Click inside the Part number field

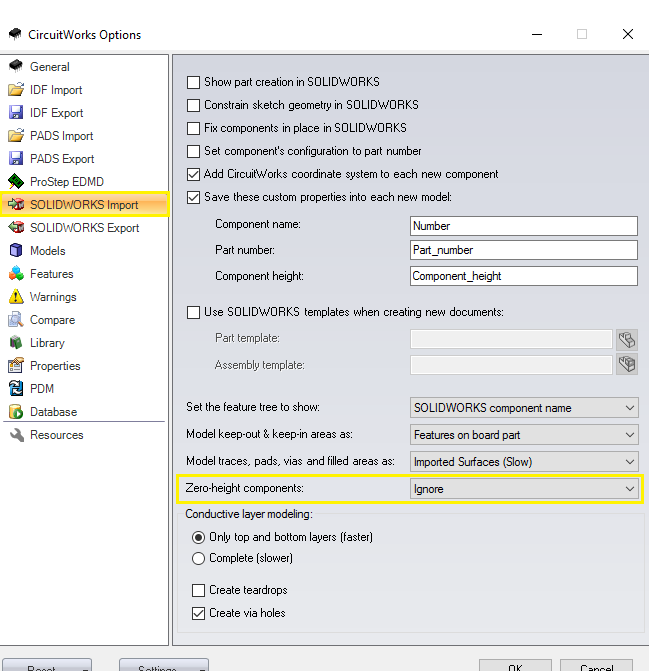(x=524, y=250)
